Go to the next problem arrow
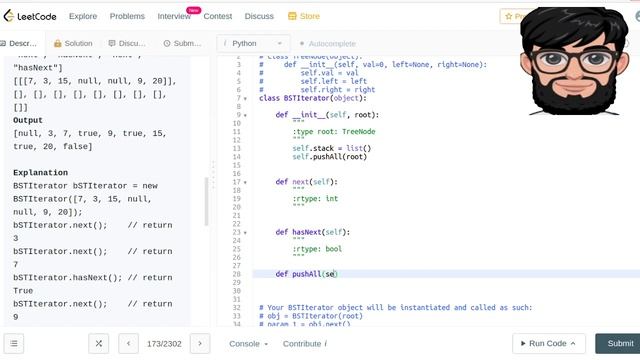The height and width of the screenshot is (360, 640). [200, 344]
